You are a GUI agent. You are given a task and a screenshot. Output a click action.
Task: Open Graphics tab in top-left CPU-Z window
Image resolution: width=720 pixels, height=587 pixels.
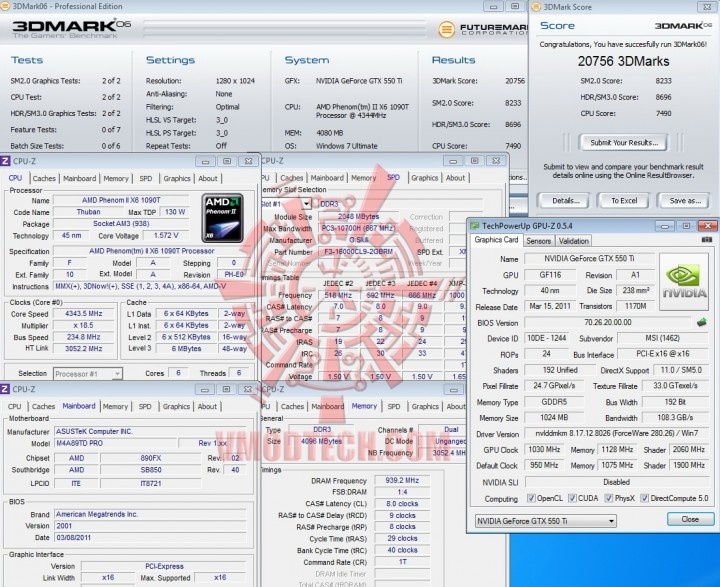(177, 178)
